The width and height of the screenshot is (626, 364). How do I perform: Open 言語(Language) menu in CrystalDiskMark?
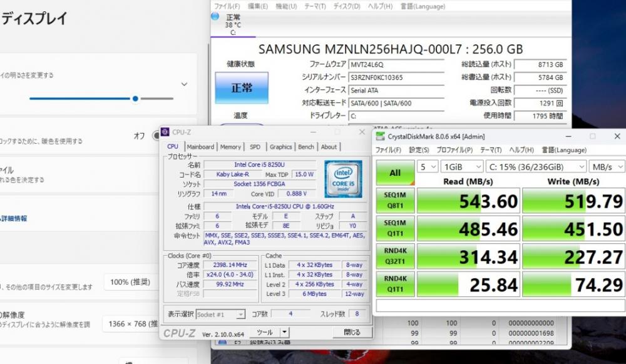pos(564,150)
